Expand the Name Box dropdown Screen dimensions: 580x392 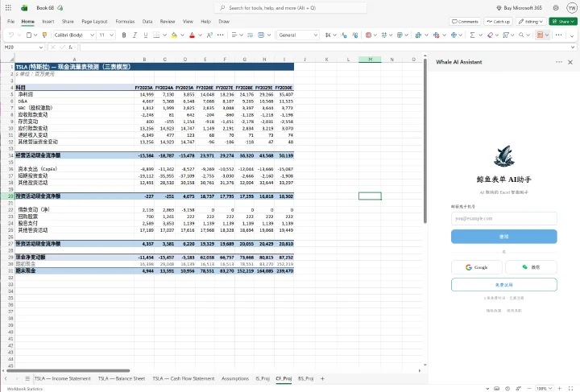[x=41, y=47]
